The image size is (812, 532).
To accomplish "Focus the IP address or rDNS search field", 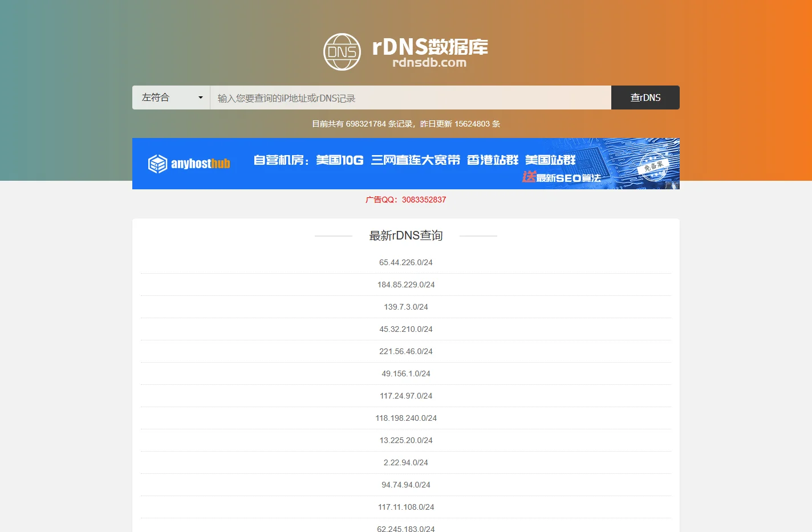I will (411, 98).
